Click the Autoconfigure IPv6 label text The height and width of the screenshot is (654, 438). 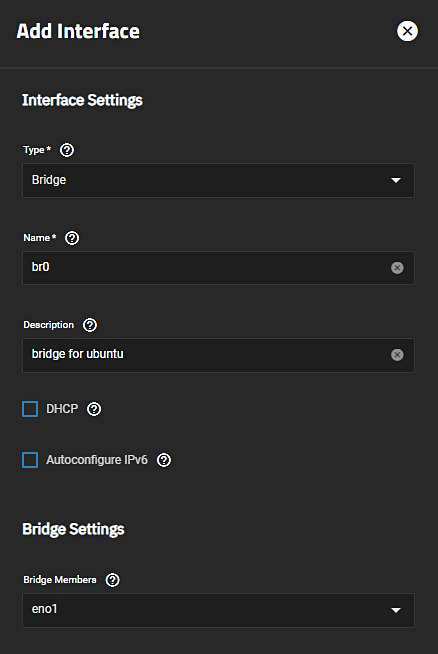coord(97,460)
